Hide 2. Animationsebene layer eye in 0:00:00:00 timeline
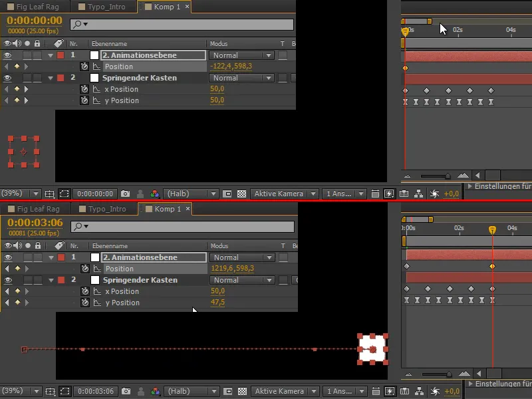The width and height of the screenshot is (532, 399). [x=7, y=55]
